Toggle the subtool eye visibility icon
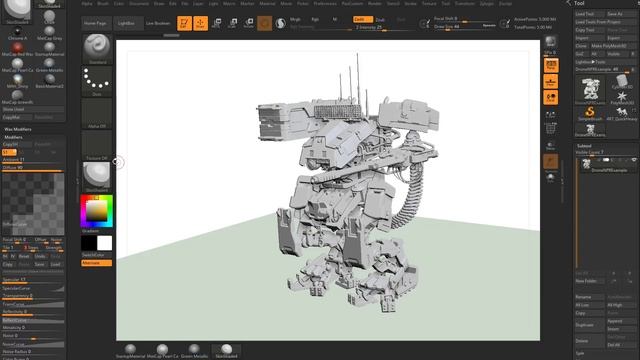640x360 pixels. [x=634, y=160]
